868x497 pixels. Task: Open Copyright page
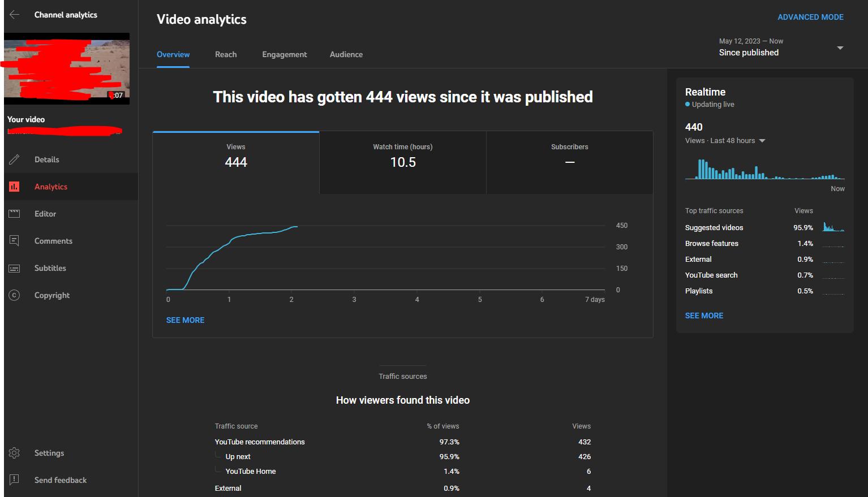coord(71,295)
